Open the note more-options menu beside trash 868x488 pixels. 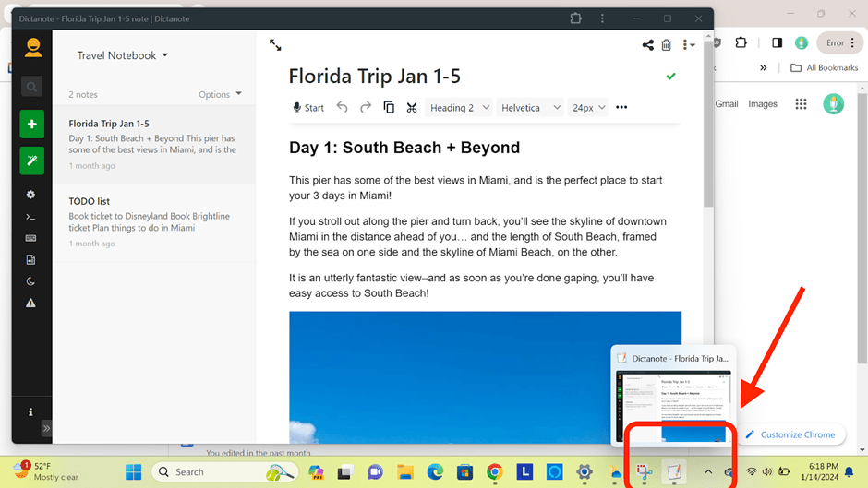pos(688,45)
